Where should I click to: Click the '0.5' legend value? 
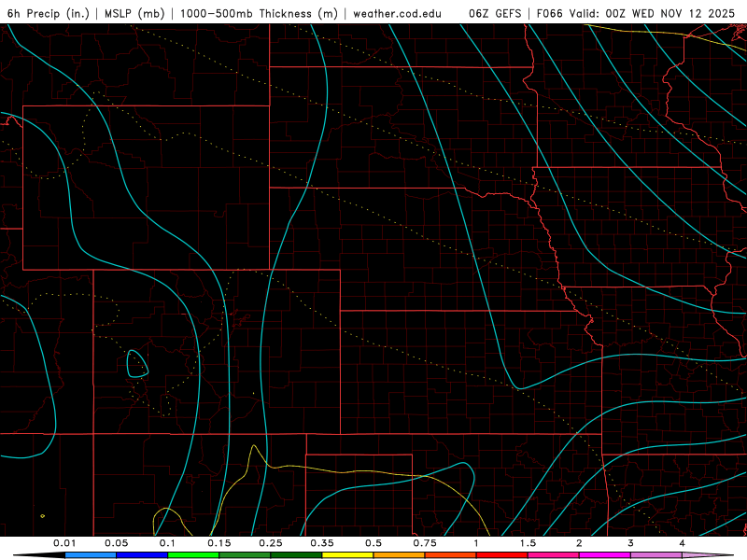(x=373, y=543)
